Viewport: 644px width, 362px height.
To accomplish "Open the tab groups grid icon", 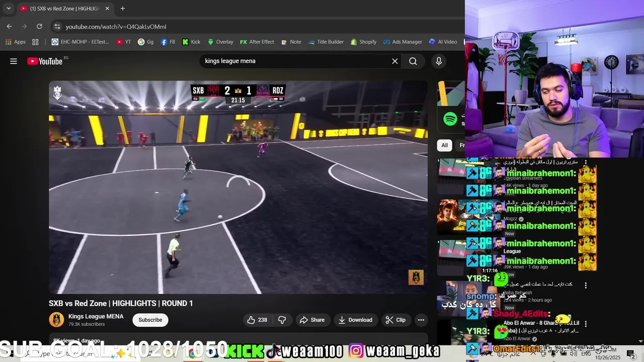I will coord(35,42).
